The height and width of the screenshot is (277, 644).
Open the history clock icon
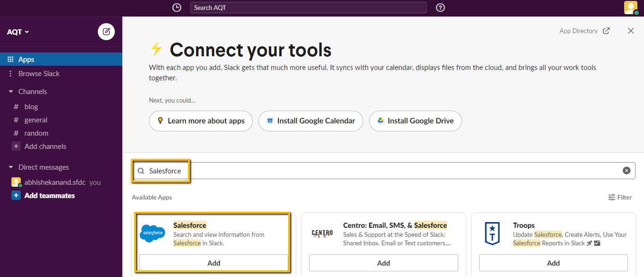point(177,8)
